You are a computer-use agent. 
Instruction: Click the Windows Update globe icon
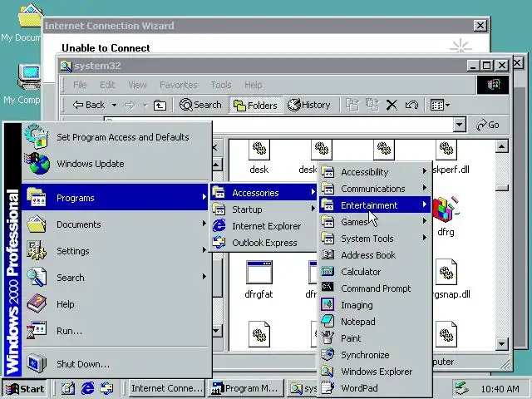pos(37,164)
